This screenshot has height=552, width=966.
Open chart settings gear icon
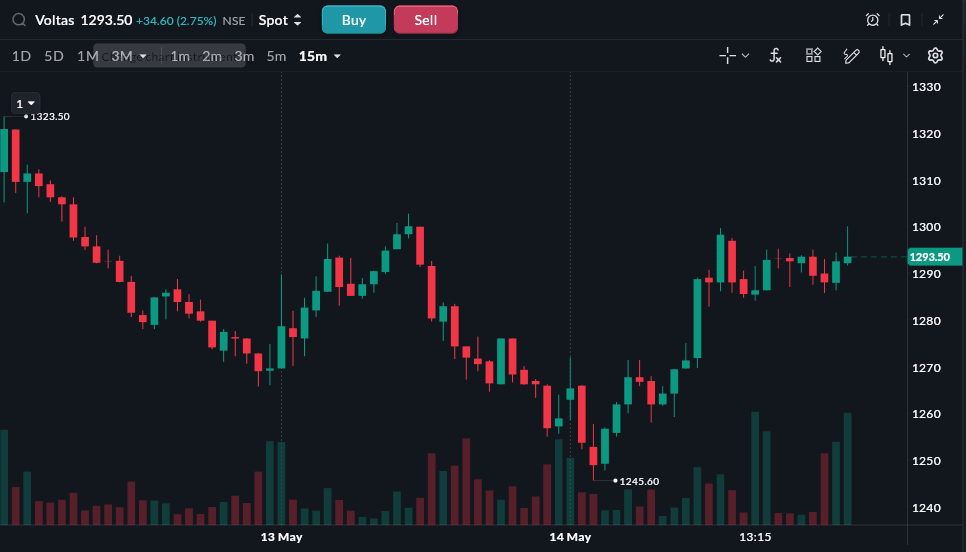[x=935, y=55]
